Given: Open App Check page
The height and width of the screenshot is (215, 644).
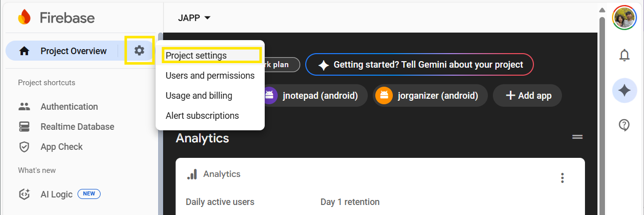Looking at the screenshot, I should pyautogui.click(x=61, y=147).
